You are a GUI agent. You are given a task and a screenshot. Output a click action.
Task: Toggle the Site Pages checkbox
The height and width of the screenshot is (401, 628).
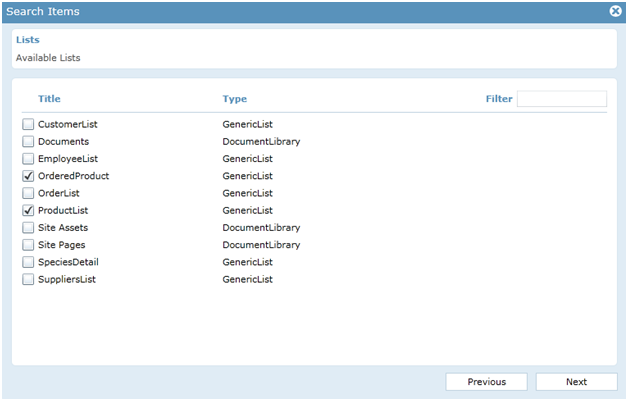click(x=27, y=245)
